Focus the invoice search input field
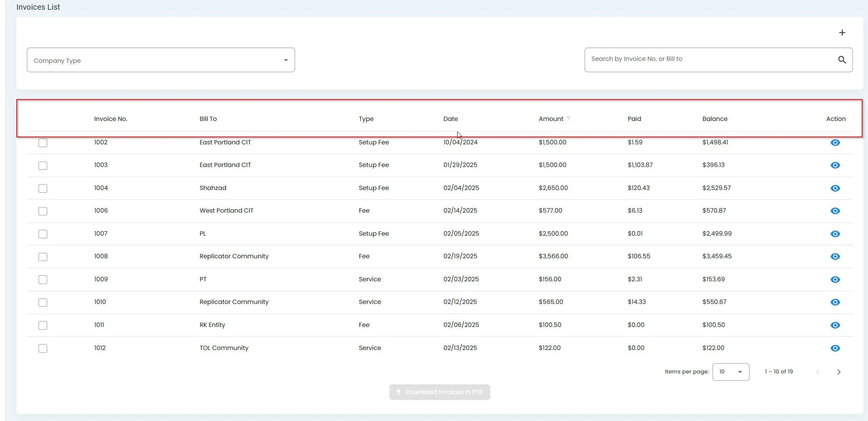The width and height of the screenshot is (868, 421). point(709,59)
